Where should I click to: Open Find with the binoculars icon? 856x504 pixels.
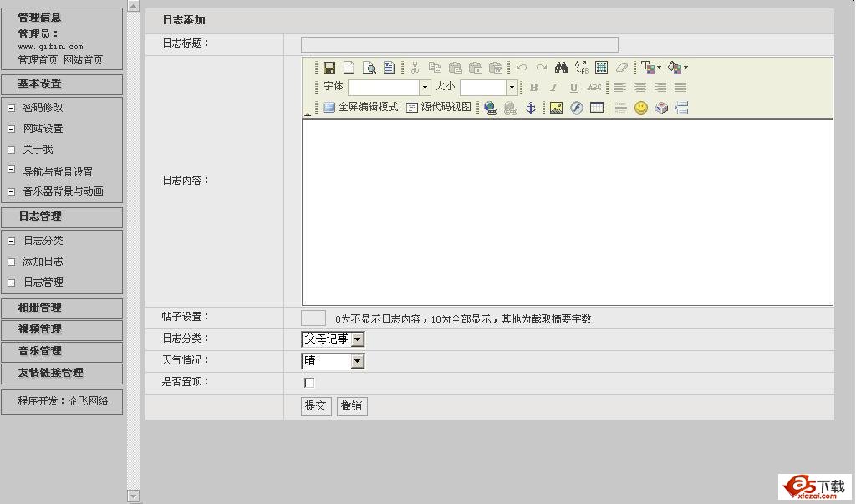[x=561, y=67]
